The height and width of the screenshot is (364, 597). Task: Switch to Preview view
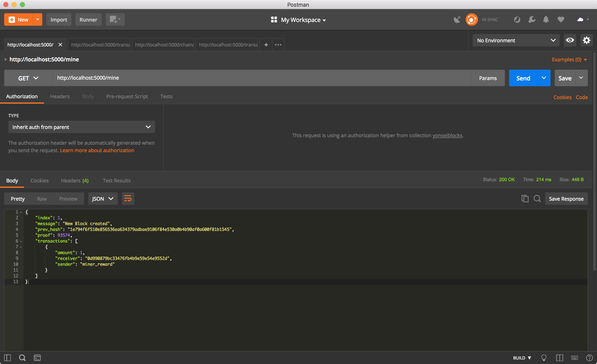[68, 199]
